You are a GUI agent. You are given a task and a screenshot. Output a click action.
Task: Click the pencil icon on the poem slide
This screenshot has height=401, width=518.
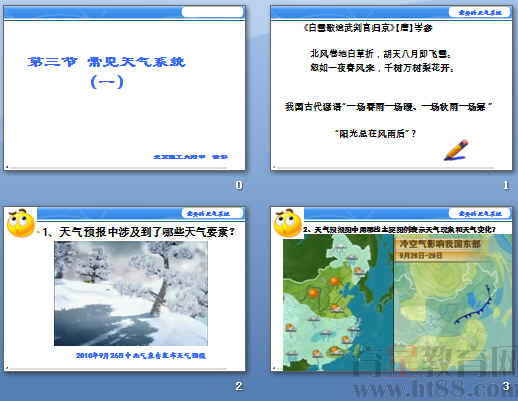[x=456, y=150]
